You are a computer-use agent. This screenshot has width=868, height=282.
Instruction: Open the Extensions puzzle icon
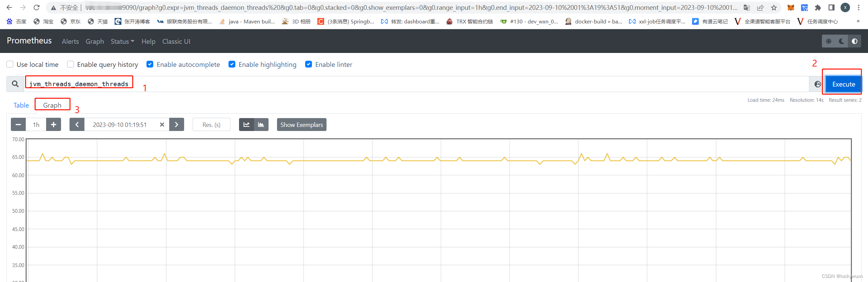pyautogui.click(x=818, y=7)
